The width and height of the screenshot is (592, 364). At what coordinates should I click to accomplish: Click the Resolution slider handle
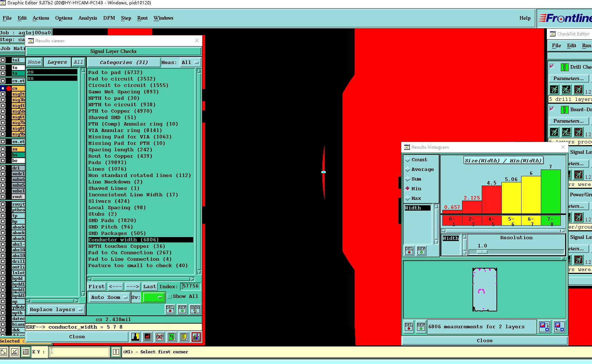tap(482, 252)
